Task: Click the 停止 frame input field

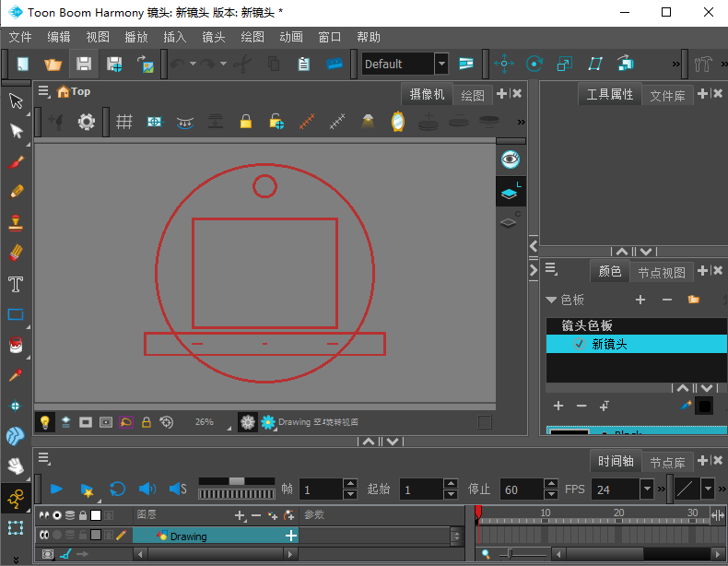Action: coord(522,489)
